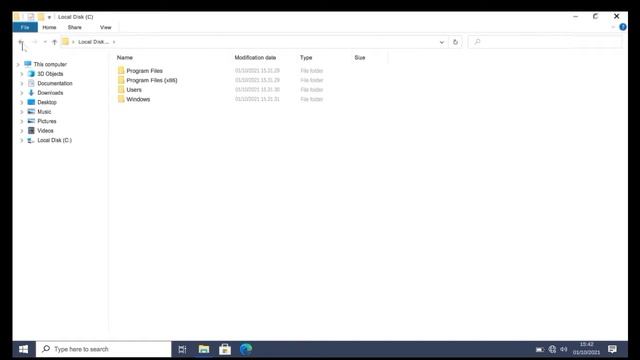Collapse the This computer tree node
The image size is (640, 360).
(18, 64)
